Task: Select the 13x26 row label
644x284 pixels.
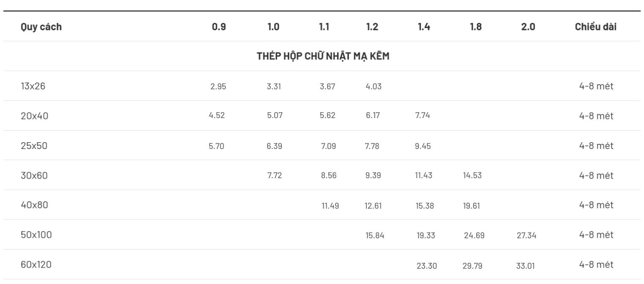Action: (33, 86)
